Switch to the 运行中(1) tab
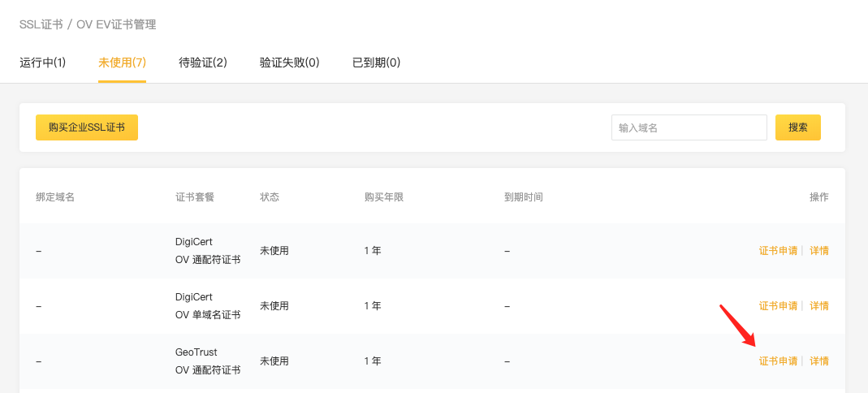 coord(42,63)
